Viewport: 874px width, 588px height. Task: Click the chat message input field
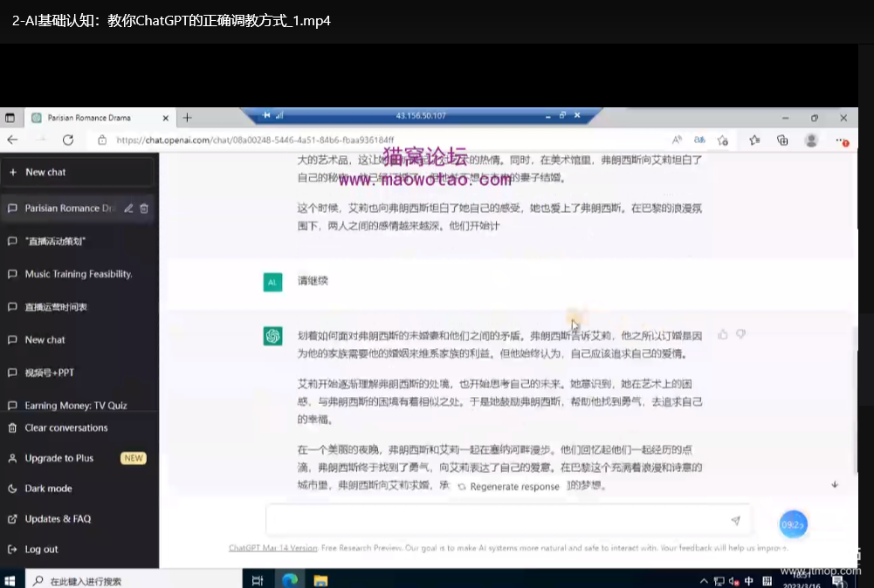498,520
